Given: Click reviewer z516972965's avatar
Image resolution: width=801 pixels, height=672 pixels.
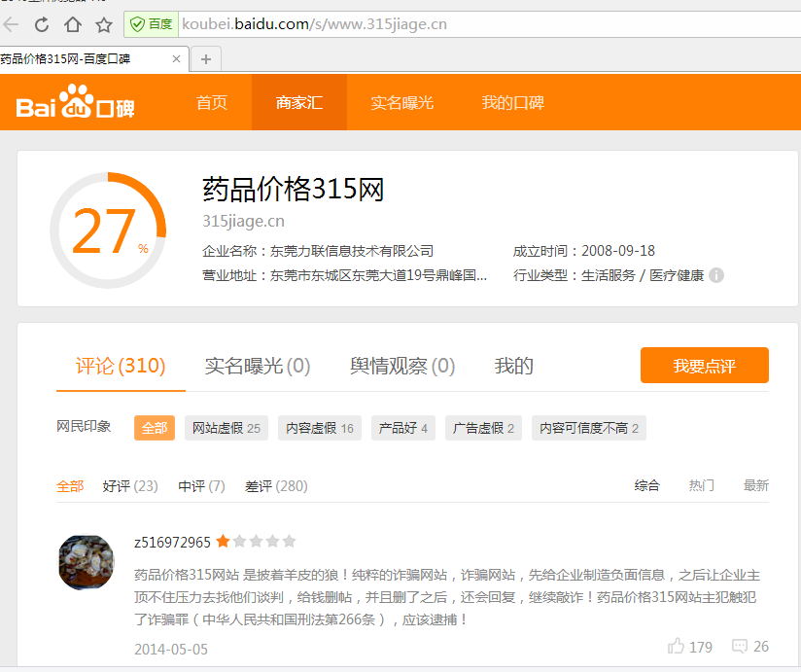Looking at the screenshot, I should coord(87,562).
